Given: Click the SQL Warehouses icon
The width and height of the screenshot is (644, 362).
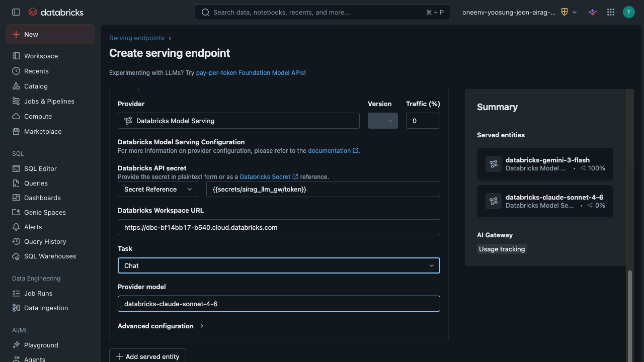Looking at the screenshot, I should click(x=16, y=256).
